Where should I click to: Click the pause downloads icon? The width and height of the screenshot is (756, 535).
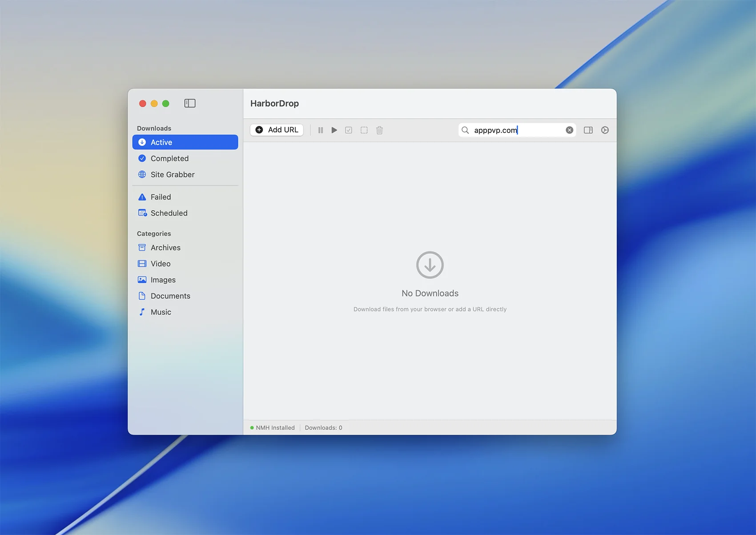pyautogui.click(x=320, y=130)
